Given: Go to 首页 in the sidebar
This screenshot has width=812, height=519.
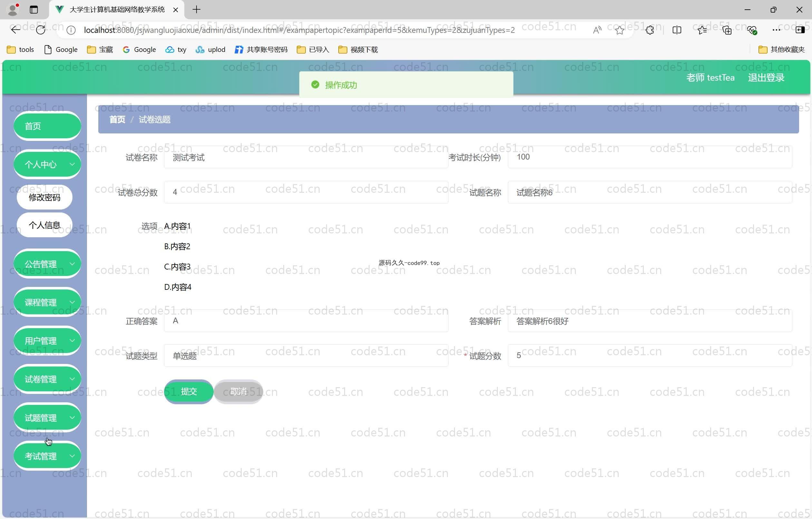Looking at the screenshot, I should (47, 126).
